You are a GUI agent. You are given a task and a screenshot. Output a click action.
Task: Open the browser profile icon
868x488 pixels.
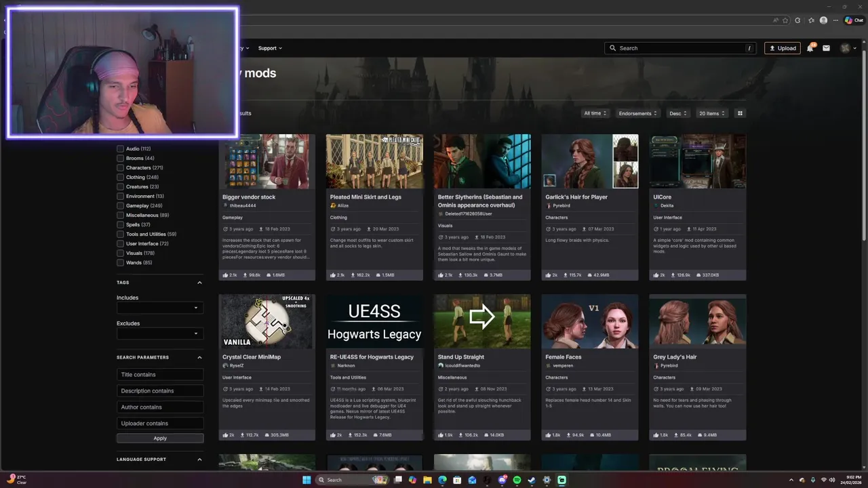click(x=823, y=20)
